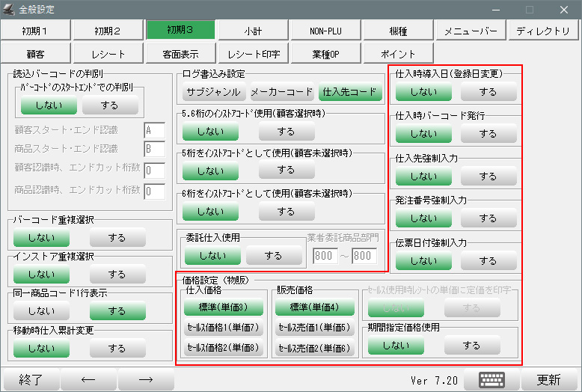Enable する for バーコード重複選択

point(117,239)
